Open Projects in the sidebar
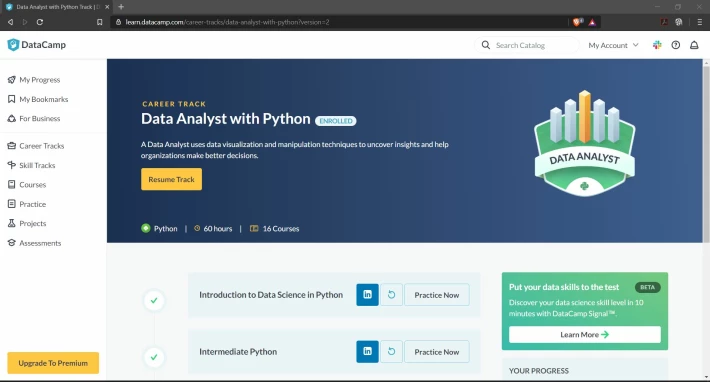 pos(27,224)
